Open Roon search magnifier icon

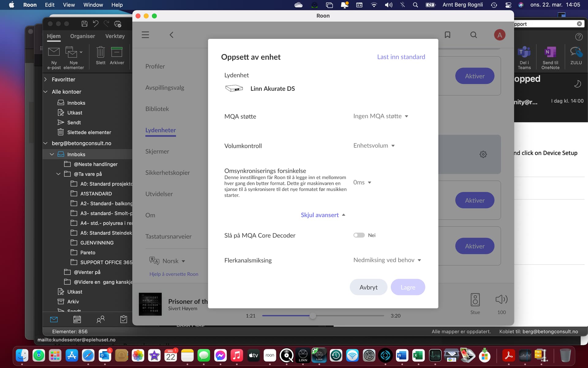[473, 35]
